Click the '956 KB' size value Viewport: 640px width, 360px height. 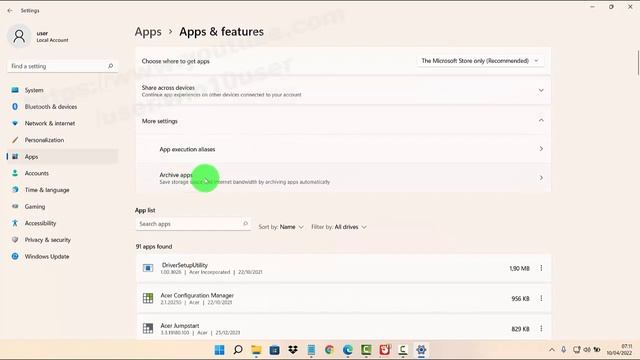pyautogui.click(x=520, y=299)
